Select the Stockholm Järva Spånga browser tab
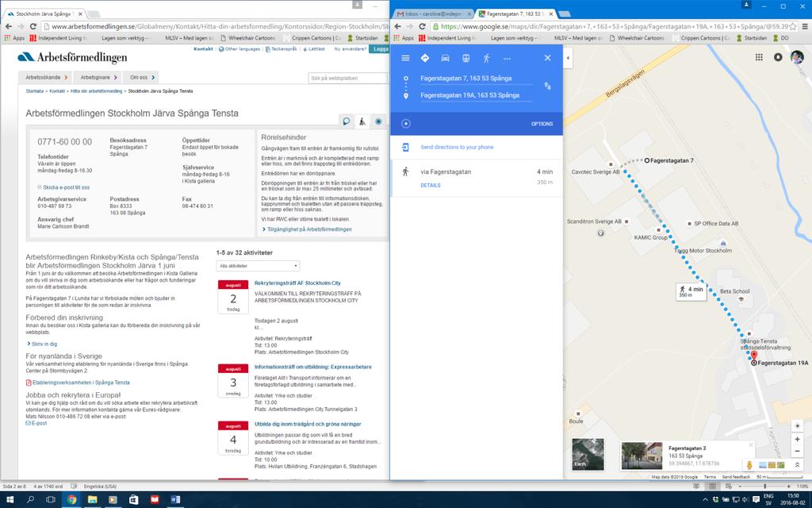The height and width of the screenshot is (508, 812). click(45, 14)
